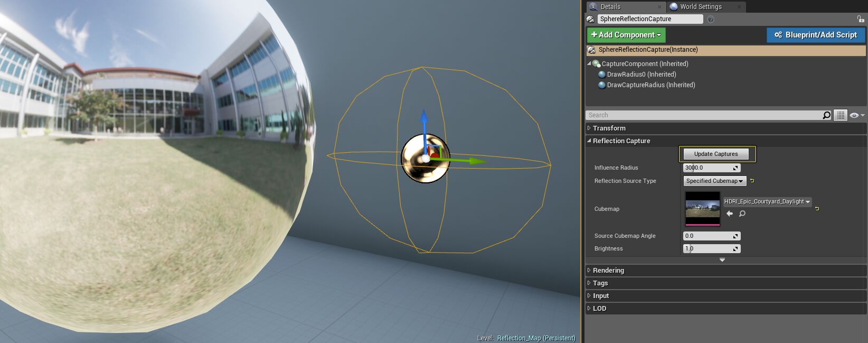
Task: Click the Influence Radius label
Action: tap(616, 168)
